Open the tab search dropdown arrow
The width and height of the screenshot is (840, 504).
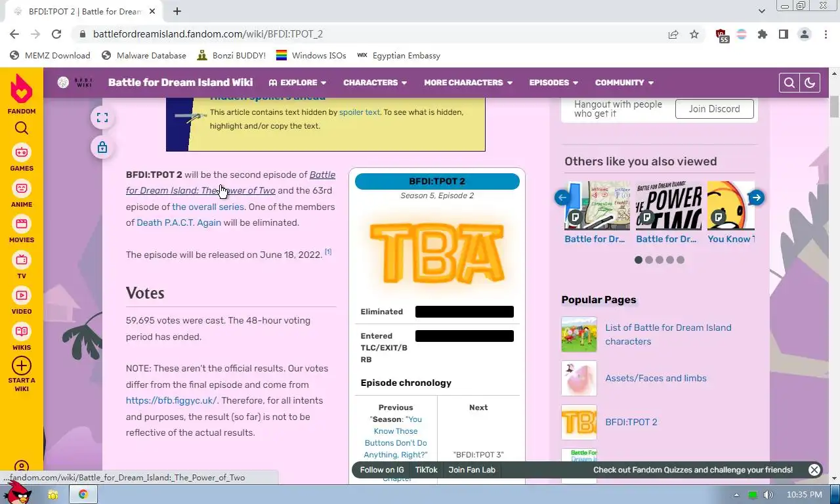tap(762, 11)
